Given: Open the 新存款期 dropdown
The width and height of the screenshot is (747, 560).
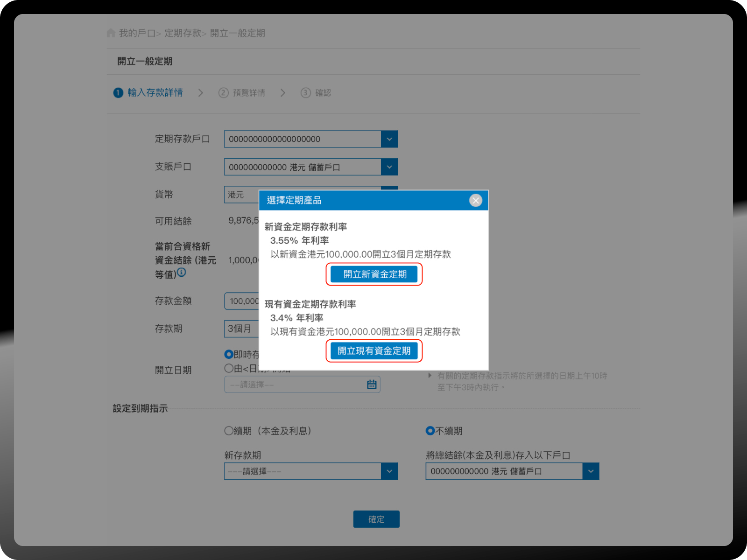Looking at the screenshot, I should tap(389, 471).
